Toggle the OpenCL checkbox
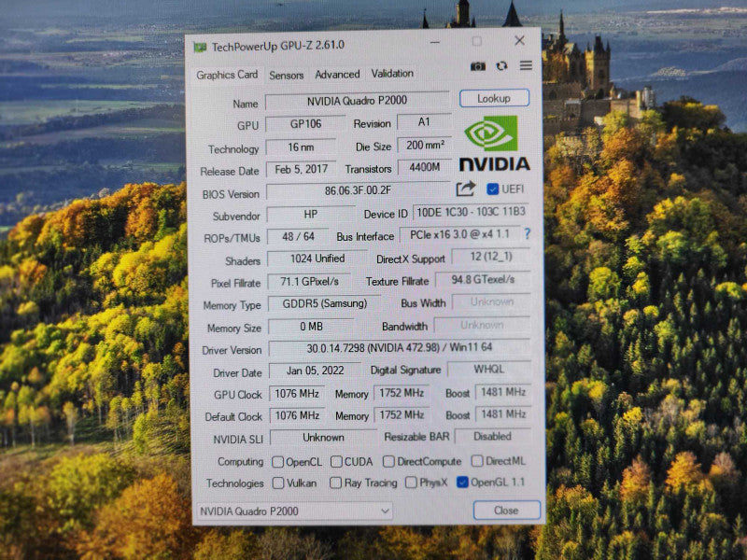The image size is (747, 560). [x=277, y=462]
